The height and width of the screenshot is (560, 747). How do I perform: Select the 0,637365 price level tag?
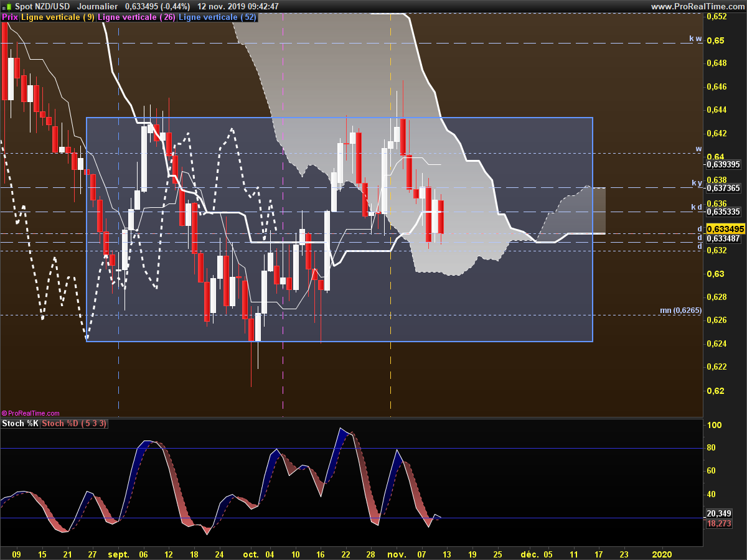[723, 188]
